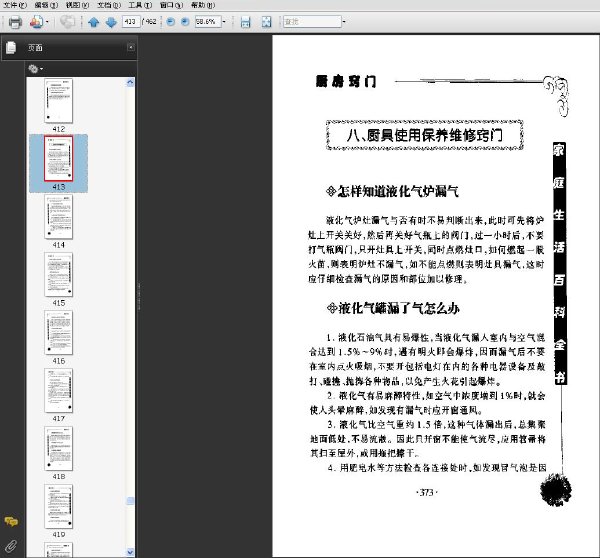Image resolution: width=600 pixels, height=558 pixels.
Task: Select page thumbnail 415
Action: click(59, 274)
